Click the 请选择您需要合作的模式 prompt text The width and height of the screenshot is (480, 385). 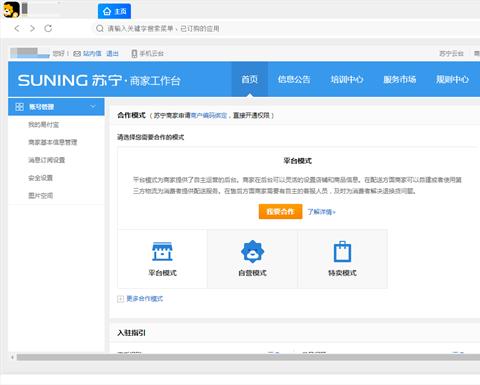point(150,137)
